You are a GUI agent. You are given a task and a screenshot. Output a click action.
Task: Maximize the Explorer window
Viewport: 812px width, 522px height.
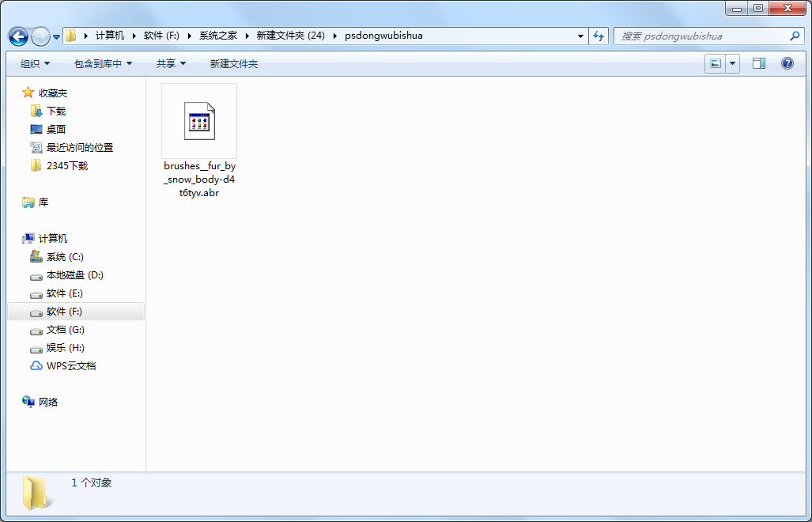(758, 8)
